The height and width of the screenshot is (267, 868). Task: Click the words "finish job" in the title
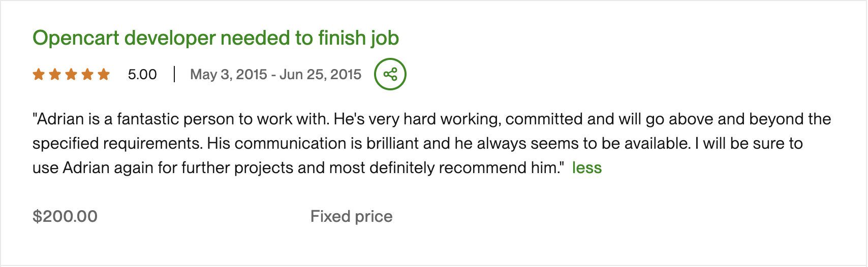pos(358,38)
